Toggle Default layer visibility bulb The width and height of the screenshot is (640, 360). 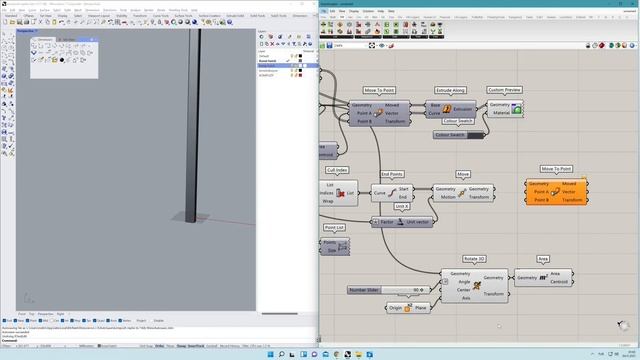pyautogui.click(x=292, y=56)
